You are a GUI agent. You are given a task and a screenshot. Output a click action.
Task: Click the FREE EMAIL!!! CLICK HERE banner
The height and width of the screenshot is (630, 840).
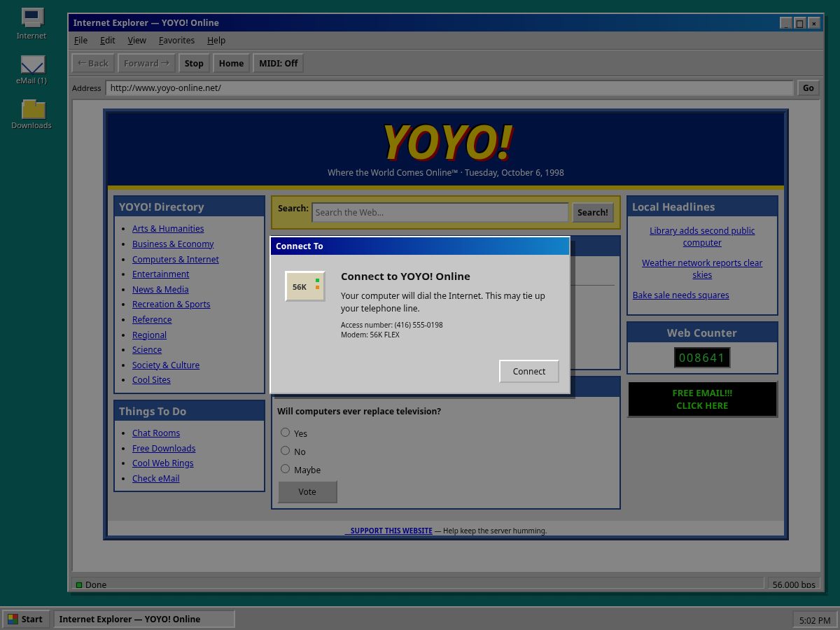point(702,399)
